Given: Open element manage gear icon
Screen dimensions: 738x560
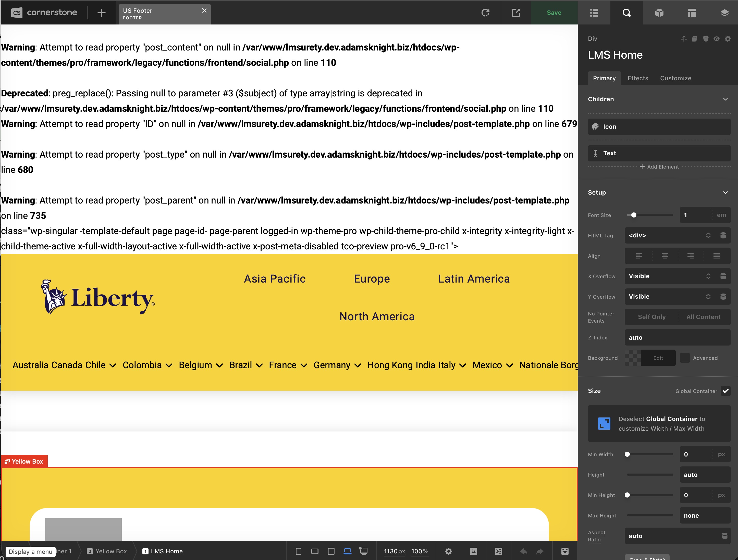Looking at the screenshot, I should pos(728,39).
